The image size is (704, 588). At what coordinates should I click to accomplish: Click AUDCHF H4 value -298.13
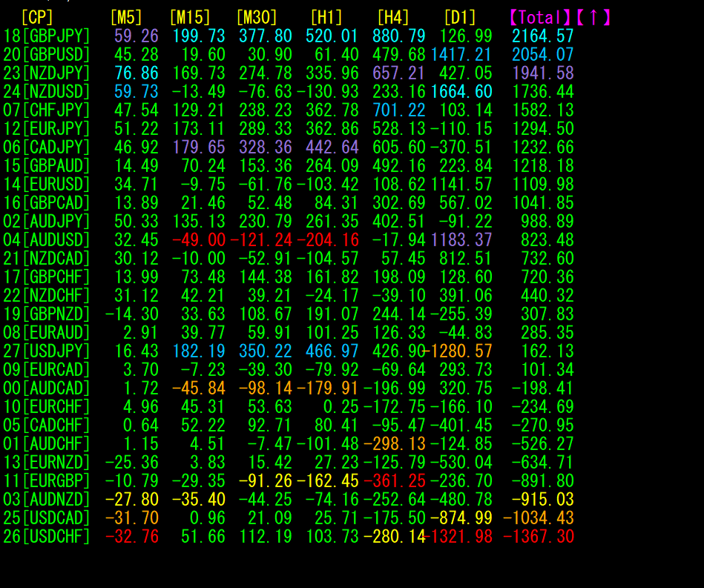coord(394,444)
